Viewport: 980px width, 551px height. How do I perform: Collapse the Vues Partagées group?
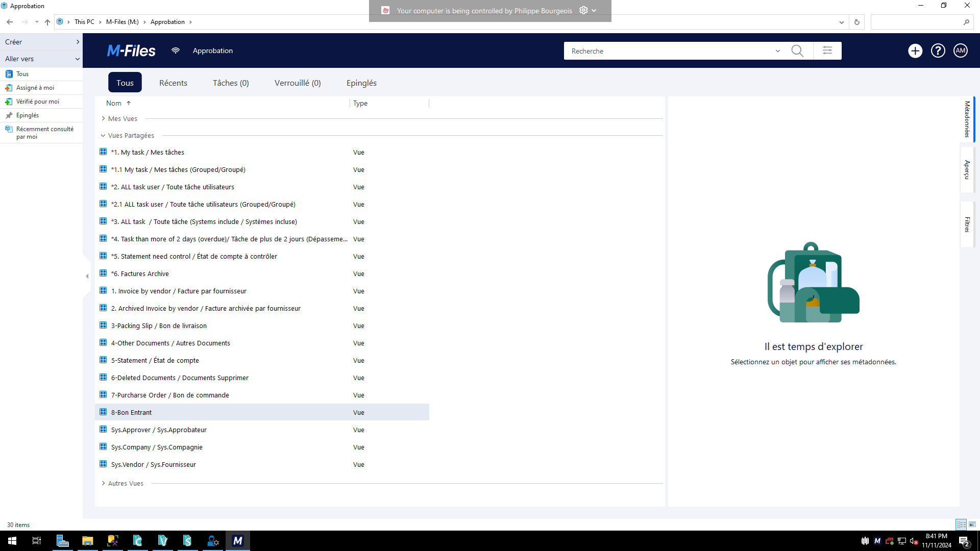pos(103,135)
